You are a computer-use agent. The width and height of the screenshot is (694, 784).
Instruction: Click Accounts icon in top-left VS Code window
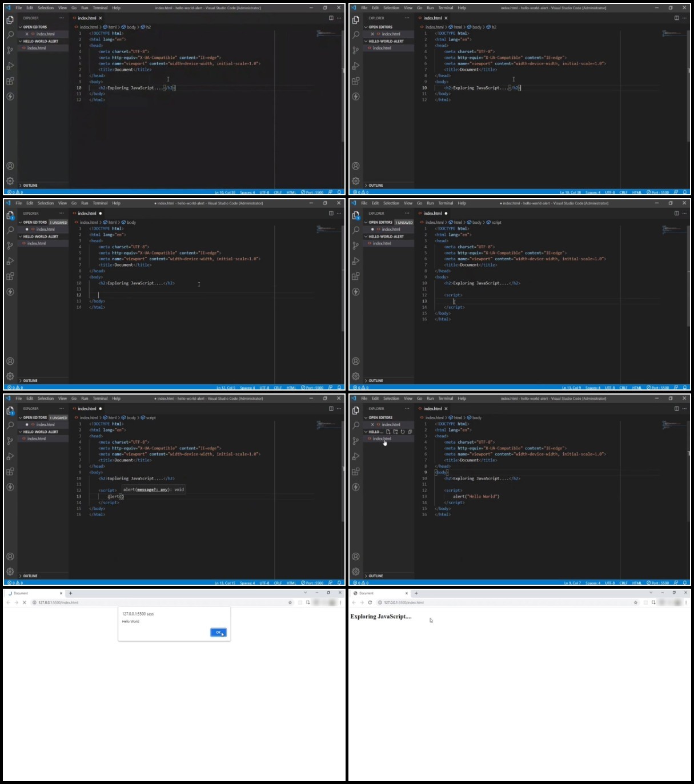10,166
